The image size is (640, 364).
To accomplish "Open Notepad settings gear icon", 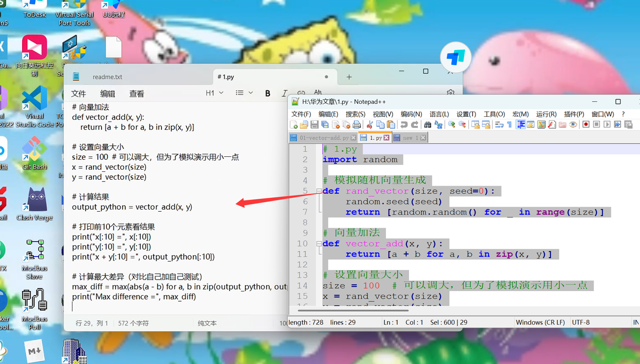I will click(x=450, y=93).
